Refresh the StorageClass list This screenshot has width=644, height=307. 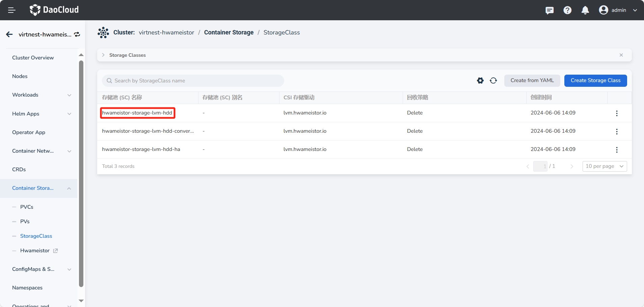[493, 80]
